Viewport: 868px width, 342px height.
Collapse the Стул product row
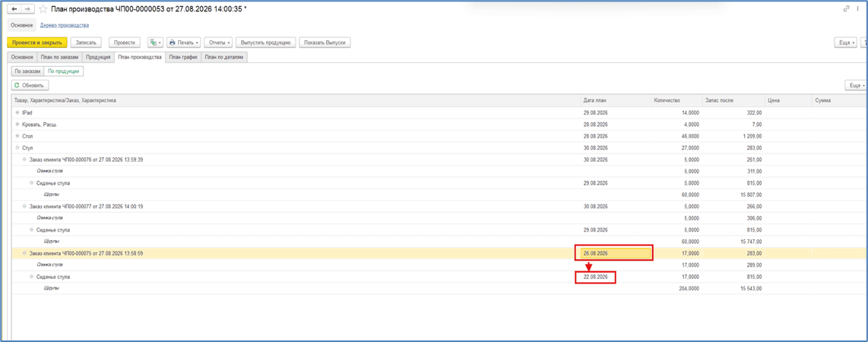click(x=17, y=147)
